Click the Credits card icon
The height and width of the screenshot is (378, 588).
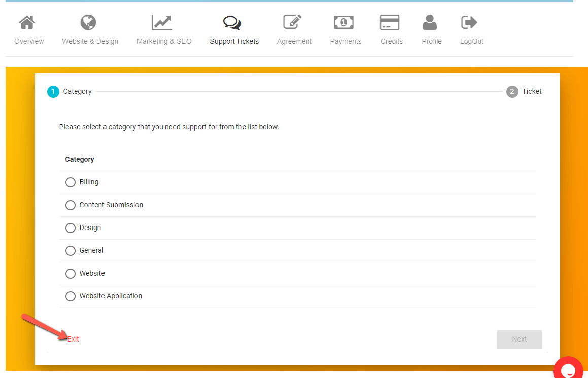(390, 23)
